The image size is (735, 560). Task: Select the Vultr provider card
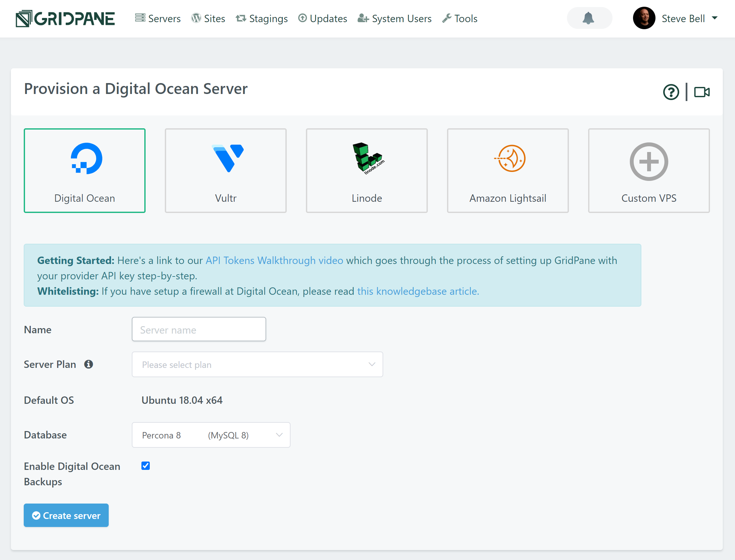coord(225,171)
